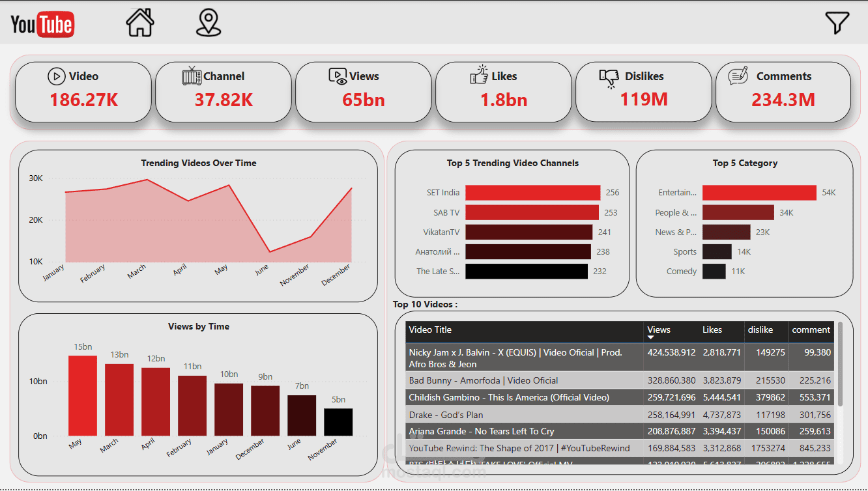The width and height of the screenshot is (868, 491).
Task: Click the 65bn views value
Action: coord(364,100)
